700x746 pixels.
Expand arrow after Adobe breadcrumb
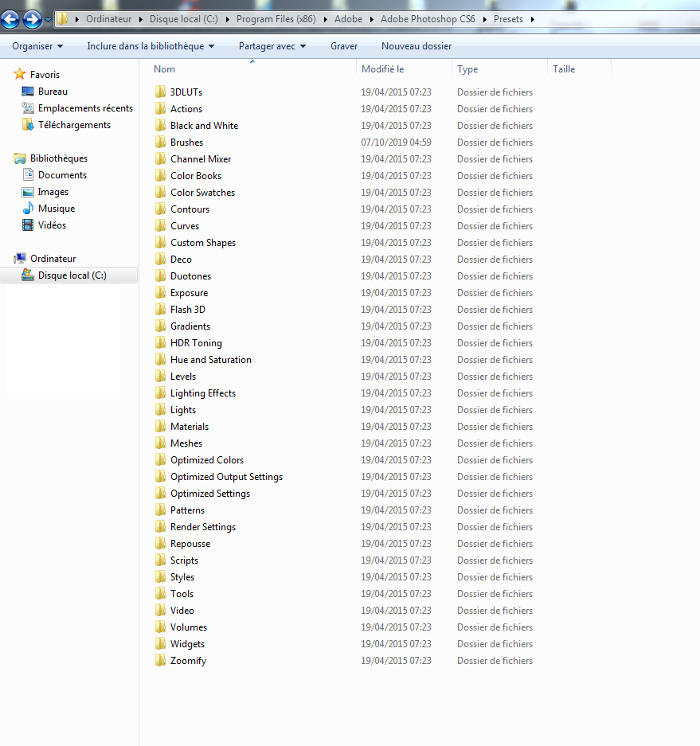(371, 20)
